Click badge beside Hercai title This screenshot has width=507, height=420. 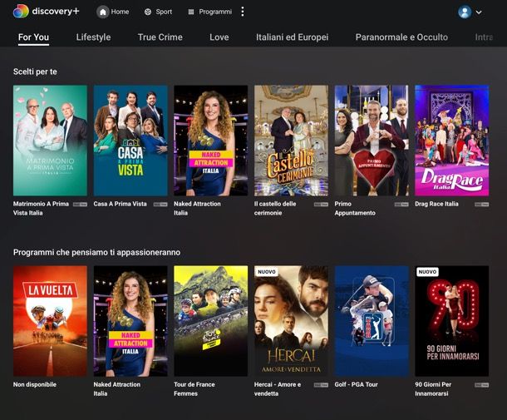click(321, 385)
